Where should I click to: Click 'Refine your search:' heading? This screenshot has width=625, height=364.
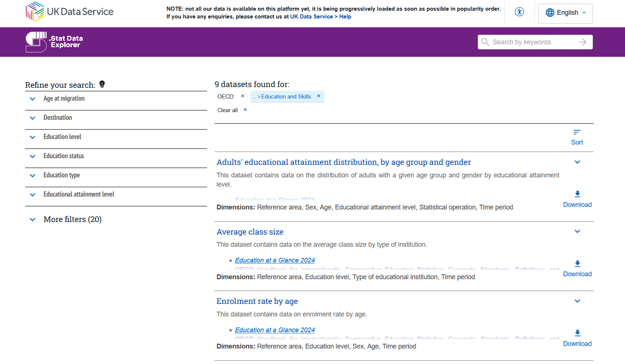point(60,85)
